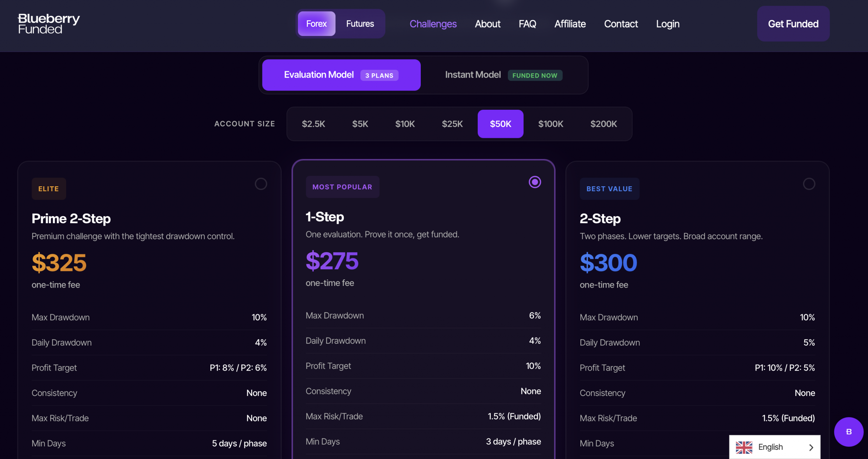Click the MOST POPULAR badge
This screenshot has height=459, width=868.
pos(342,187)
